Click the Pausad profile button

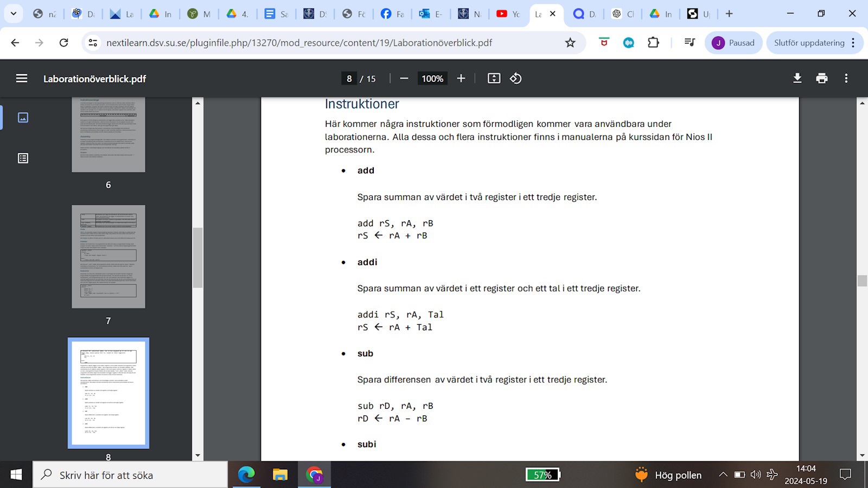tap(733, 43)
